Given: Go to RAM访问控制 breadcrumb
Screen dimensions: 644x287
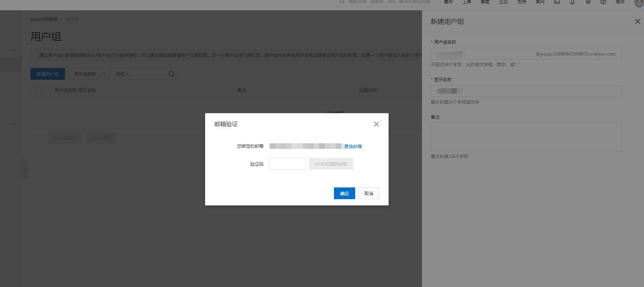Looking at the screenshot, I should point(44,19).
